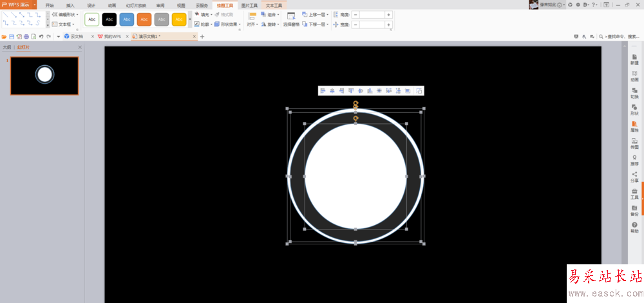Click Distribute Vertically in the floating toolbar
Image resolution: width=644 pixels, height=303 pixels.
pyautogui.click(x=398, y=91)
